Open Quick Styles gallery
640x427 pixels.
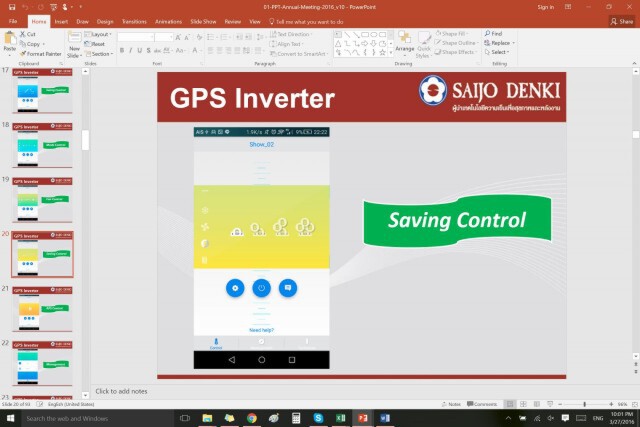coord(424,44)
